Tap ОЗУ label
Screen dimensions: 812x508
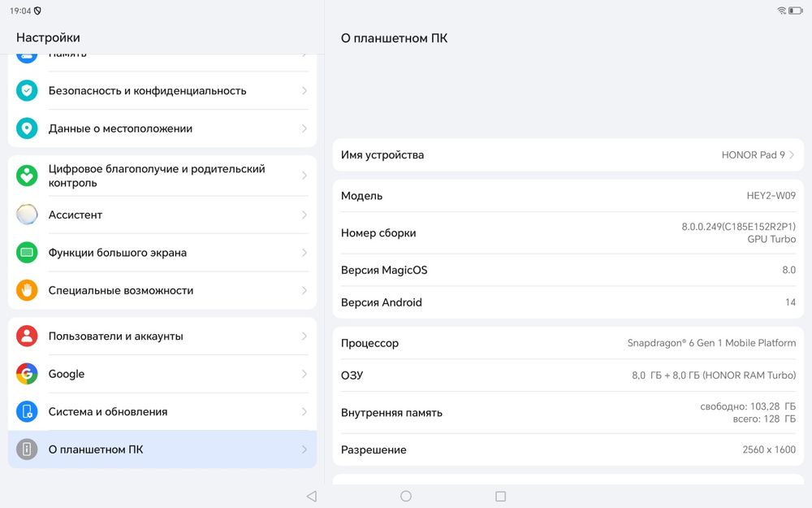tap(352, 376)
